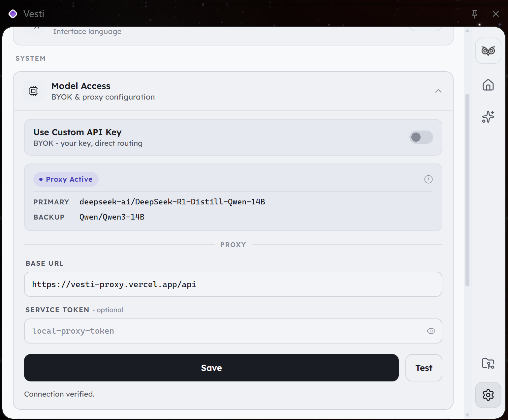The width and height of the screenshot is (508, 420).
Task: Open the sparkles AI insights icon
Action: pos(488,117)
